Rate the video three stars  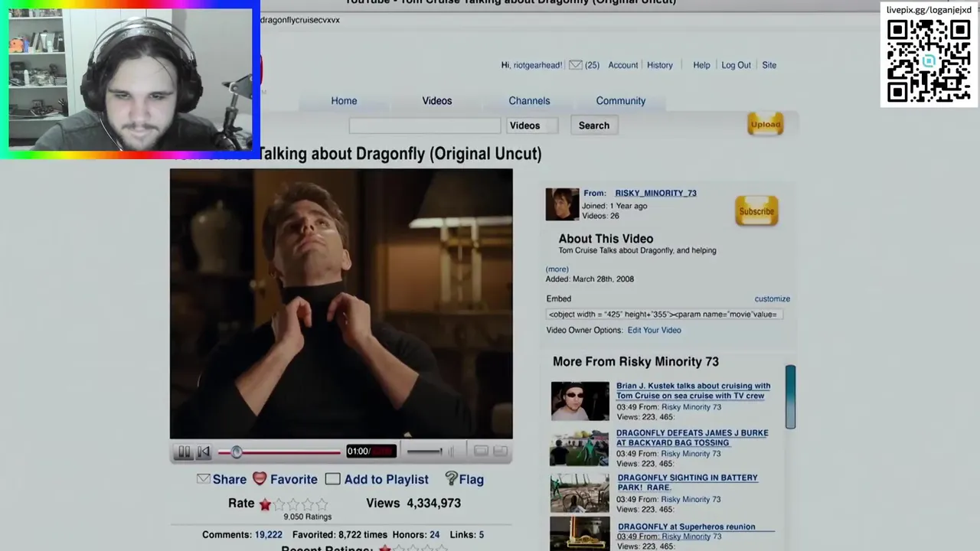(x=293, y=504)
